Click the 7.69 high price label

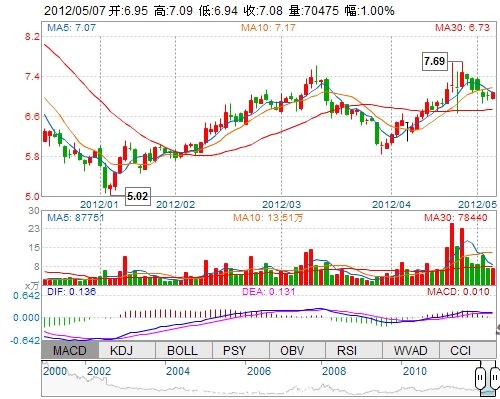click(435, 61)
